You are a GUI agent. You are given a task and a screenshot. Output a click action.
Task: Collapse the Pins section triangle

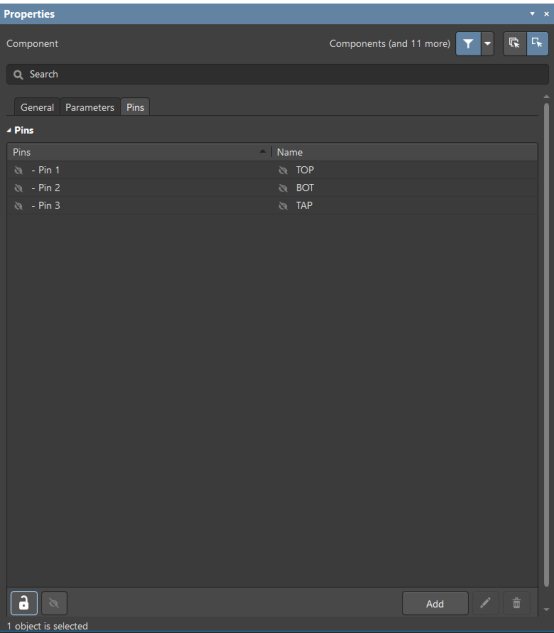click(x=9, y=130)
